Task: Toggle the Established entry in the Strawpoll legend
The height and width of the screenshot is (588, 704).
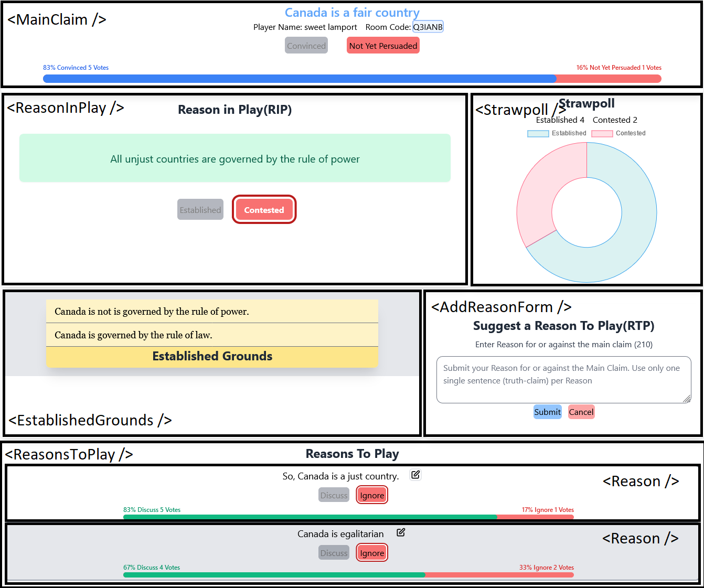Action: pyautogui.click(x=557, y=133)
